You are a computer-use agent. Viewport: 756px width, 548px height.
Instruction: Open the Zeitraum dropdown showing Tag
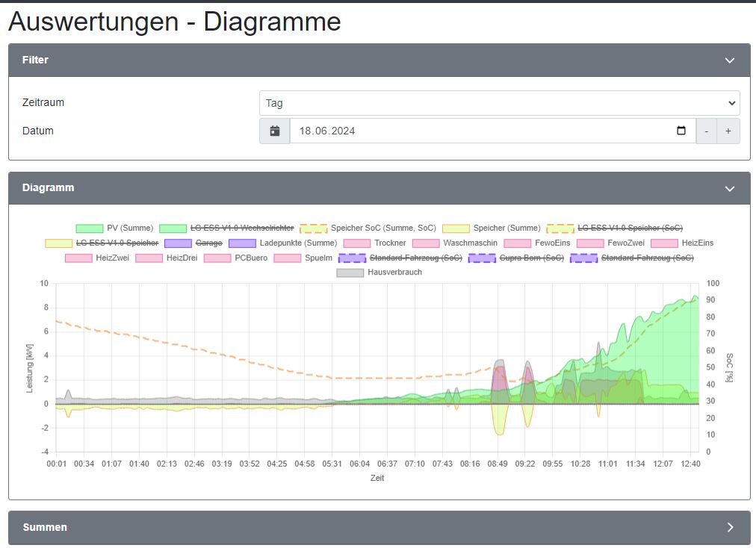coord(498,102)
